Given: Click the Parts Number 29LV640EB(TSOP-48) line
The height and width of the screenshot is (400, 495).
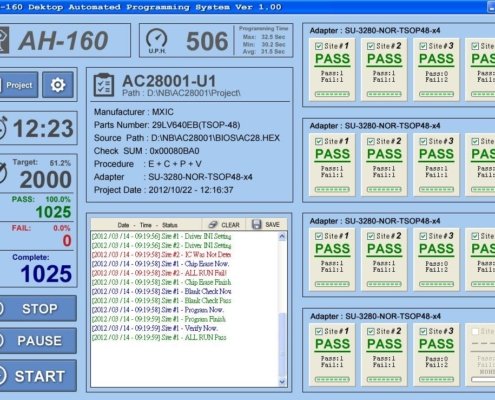Looking at the screenshot, I should pyautogui.click(x=167, y=125).
